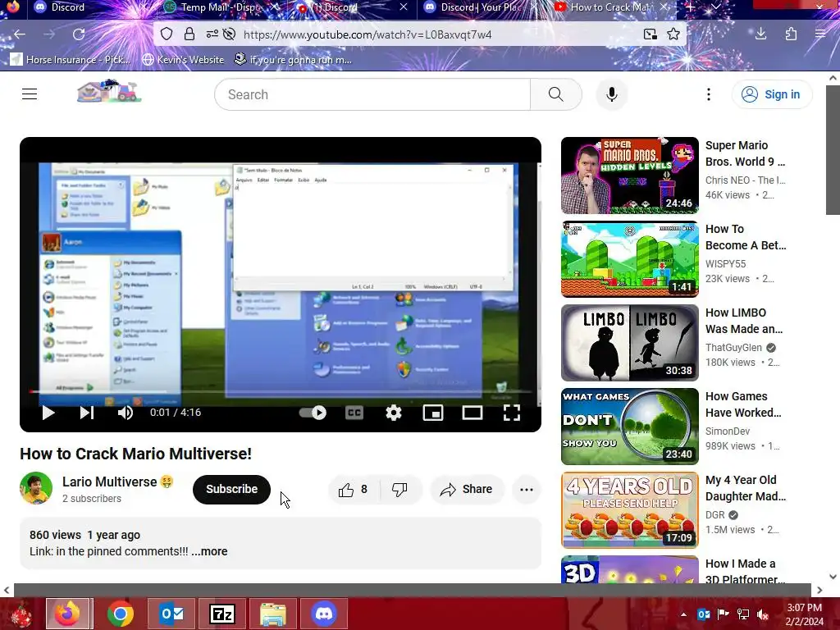This screenshot has height=630, width=840.
Task: Go to YouTube home via logo
Action: [x=109, y=92]
